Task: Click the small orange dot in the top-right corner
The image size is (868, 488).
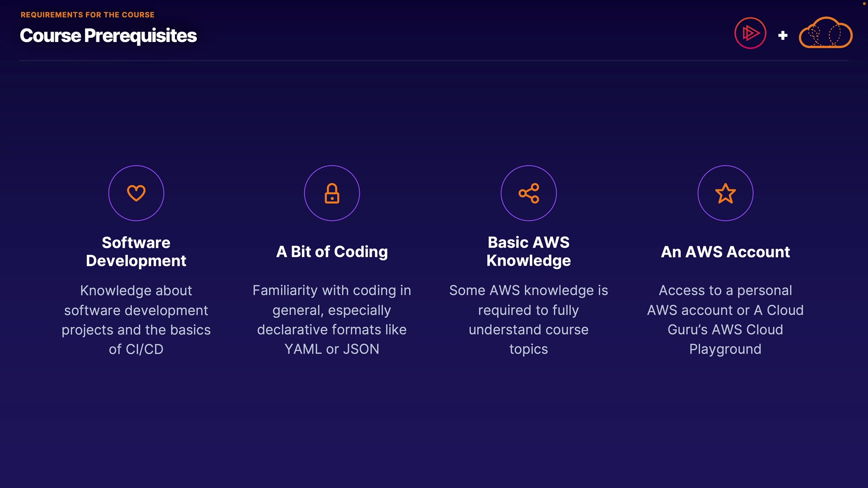Action: coord(864,3)
